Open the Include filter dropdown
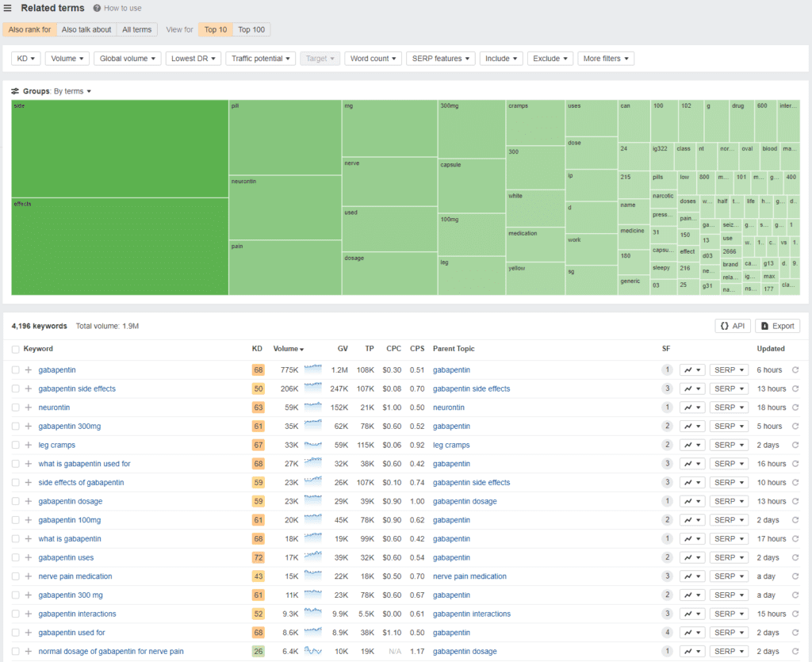Image resolution: width=812 pixels, height=662 pixels. tap(501, 59)
